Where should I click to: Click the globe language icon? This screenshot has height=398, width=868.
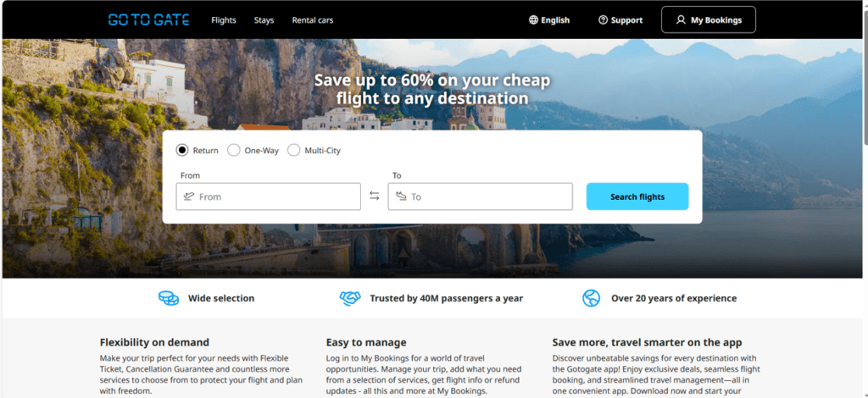click(x=534, y=20)
